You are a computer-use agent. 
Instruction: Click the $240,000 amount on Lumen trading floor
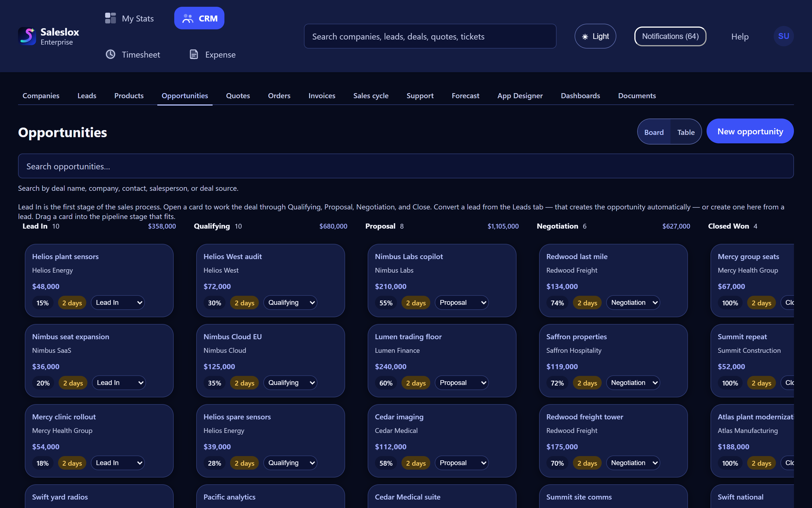(390, 367)
